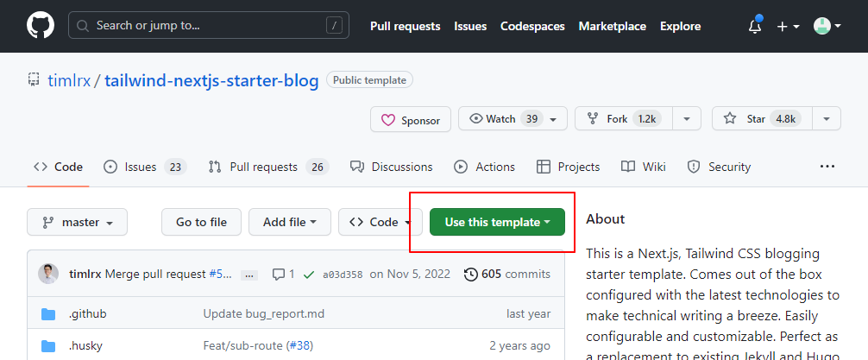Star the repository
868x360 pixels.
762,118
